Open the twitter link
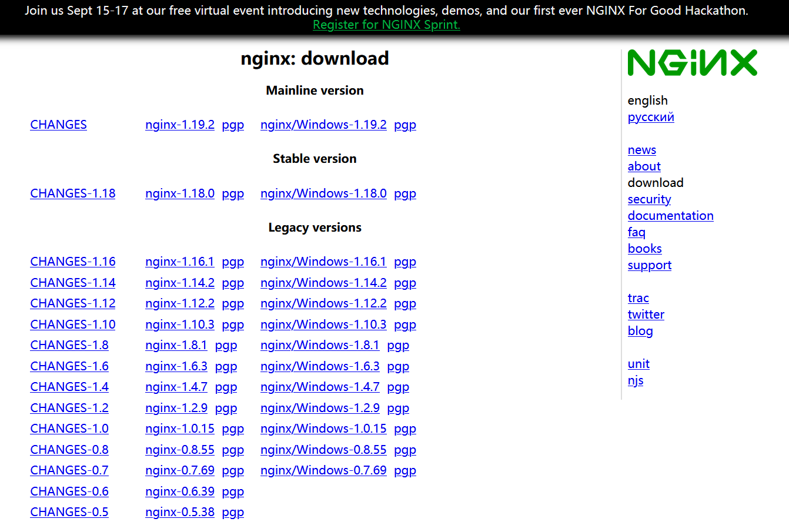 (x=646, y=314)
